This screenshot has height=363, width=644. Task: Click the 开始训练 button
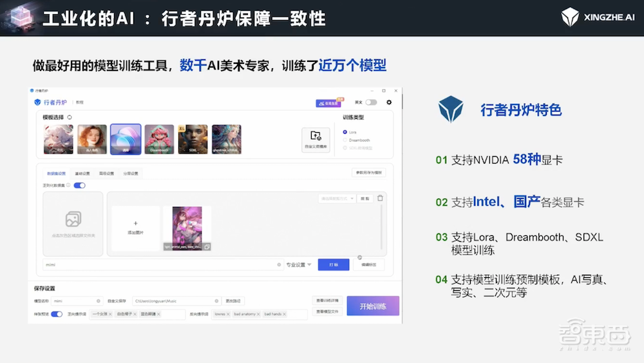pyautogui.click(x=373, y=306)
